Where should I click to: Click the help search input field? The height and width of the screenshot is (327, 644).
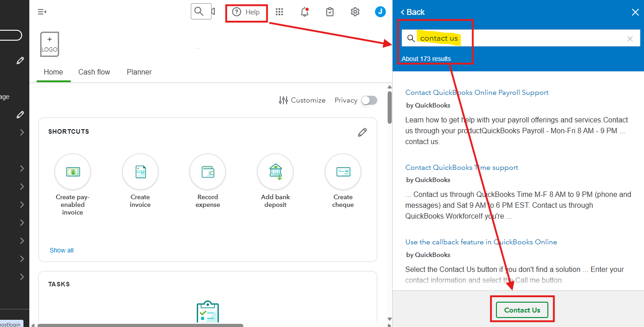click(x=519, y=38)
